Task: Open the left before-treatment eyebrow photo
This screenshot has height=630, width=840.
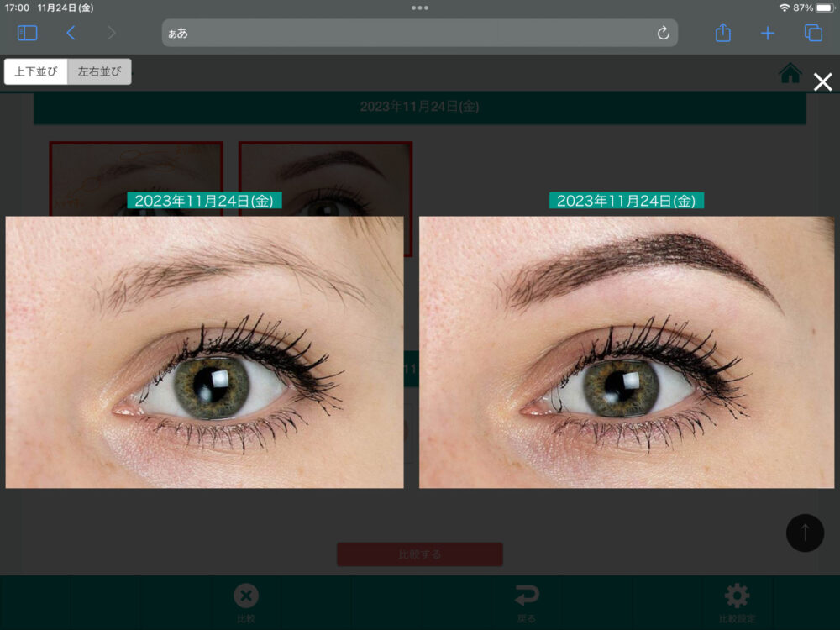Action: click(x=204, y=352)
